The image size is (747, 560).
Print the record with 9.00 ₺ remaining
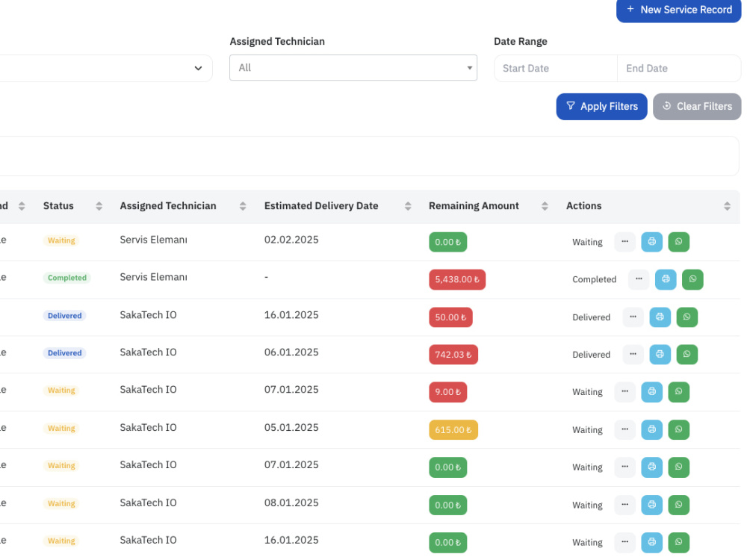651,392
